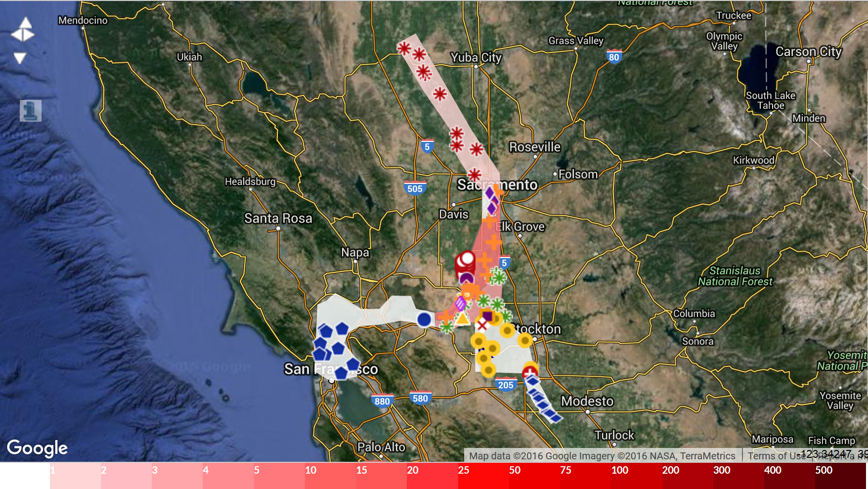868x489 pixels.
Task: Click the Palo Alto map label
Action: coord(381,447)
